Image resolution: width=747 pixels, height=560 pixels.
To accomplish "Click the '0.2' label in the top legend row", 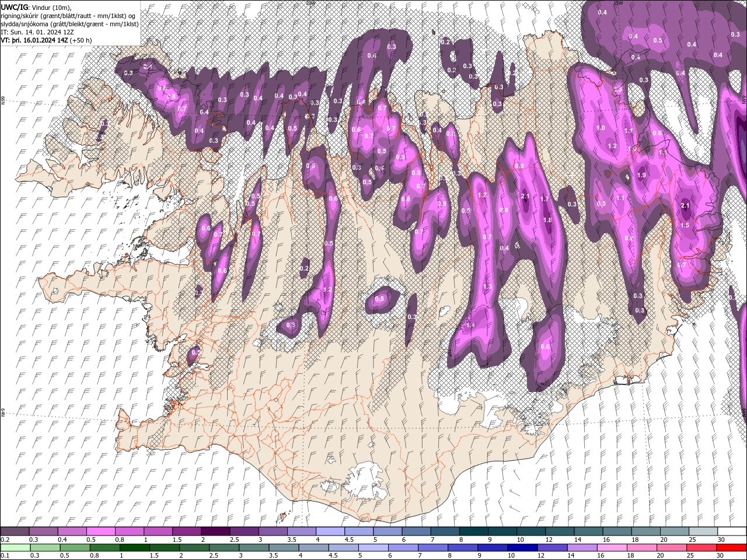I will (5, 540).
